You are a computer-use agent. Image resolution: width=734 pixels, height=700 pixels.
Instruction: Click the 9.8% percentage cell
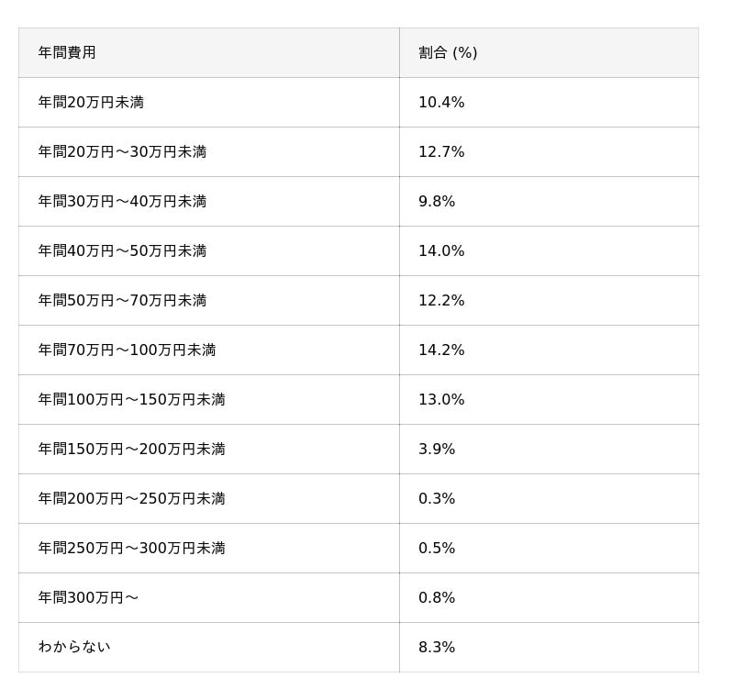[x=437, y=202]
